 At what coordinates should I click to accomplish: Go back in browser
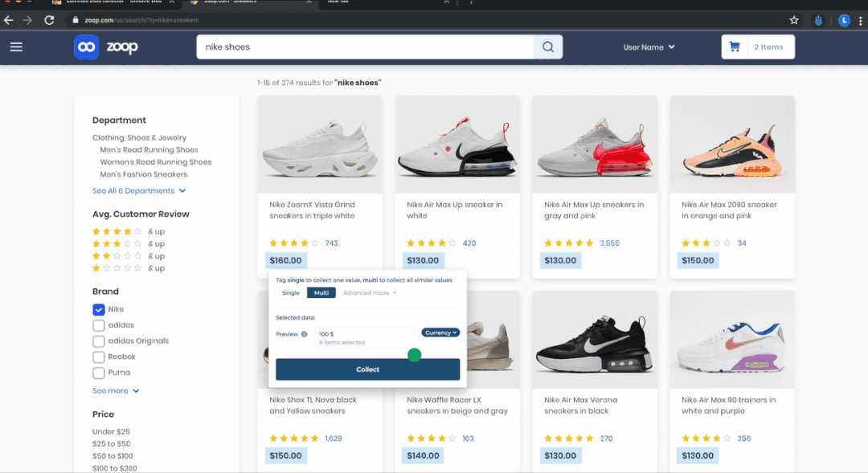click(x=8, y=20)
